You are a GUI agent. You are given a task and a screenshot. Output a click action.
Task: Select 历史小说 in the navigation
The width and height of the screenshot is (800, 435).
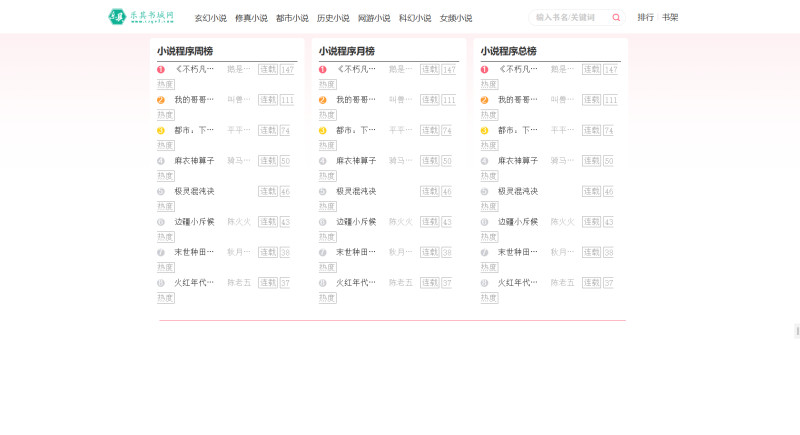333,18
